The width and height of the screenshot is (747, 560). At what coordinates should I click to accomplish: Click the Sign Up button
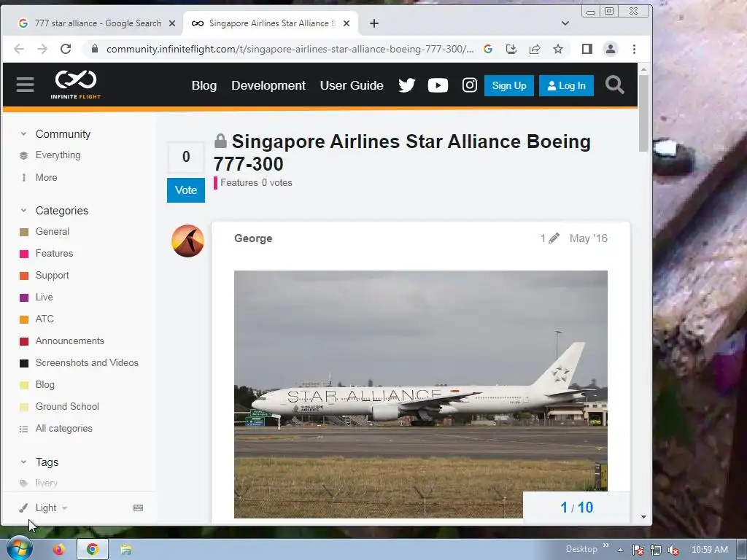click(508, 86)
